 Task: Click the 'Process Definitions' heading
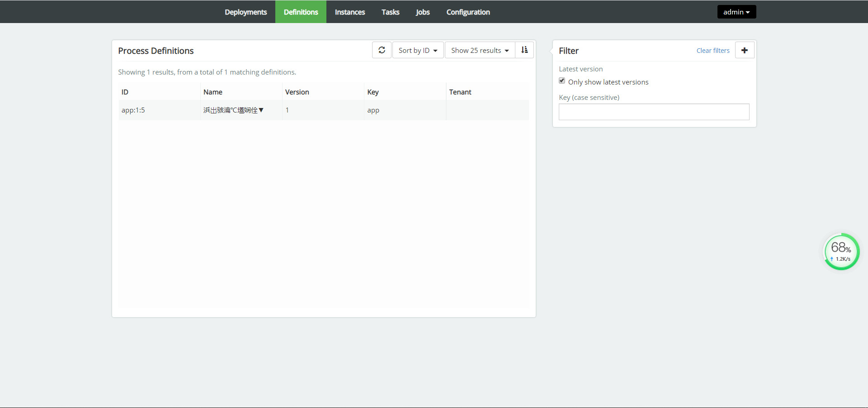(x=156, y=51)
